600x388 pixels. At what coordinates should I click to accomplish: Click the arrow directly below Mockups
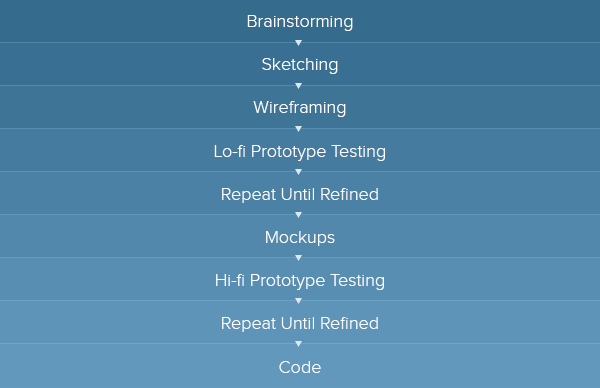point(298,258)
